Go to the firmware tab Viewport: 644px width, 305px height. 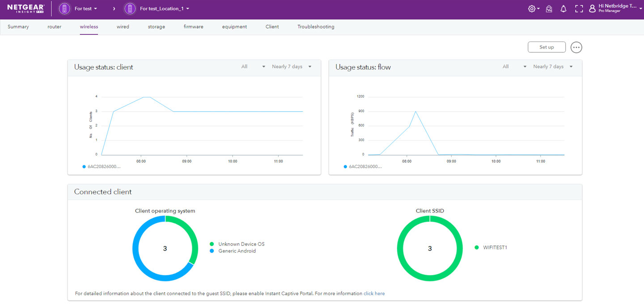[x=193, y=27]
